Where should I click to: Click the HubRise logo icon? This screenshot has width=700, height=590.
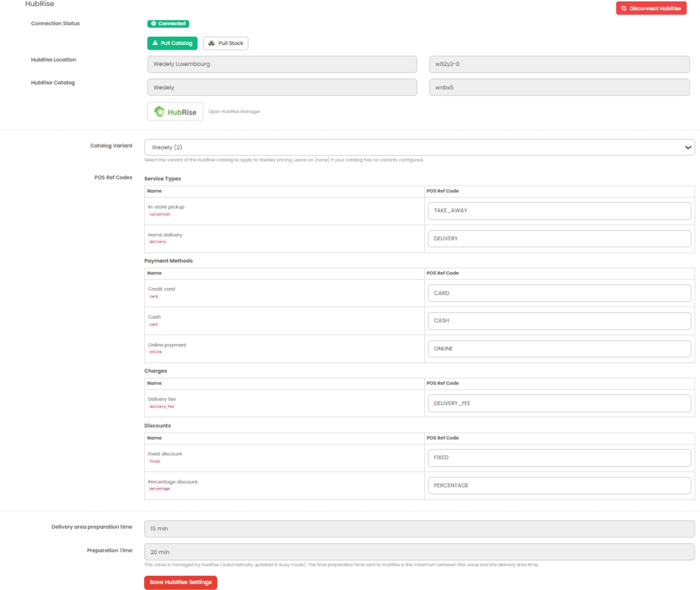[159, 111]
